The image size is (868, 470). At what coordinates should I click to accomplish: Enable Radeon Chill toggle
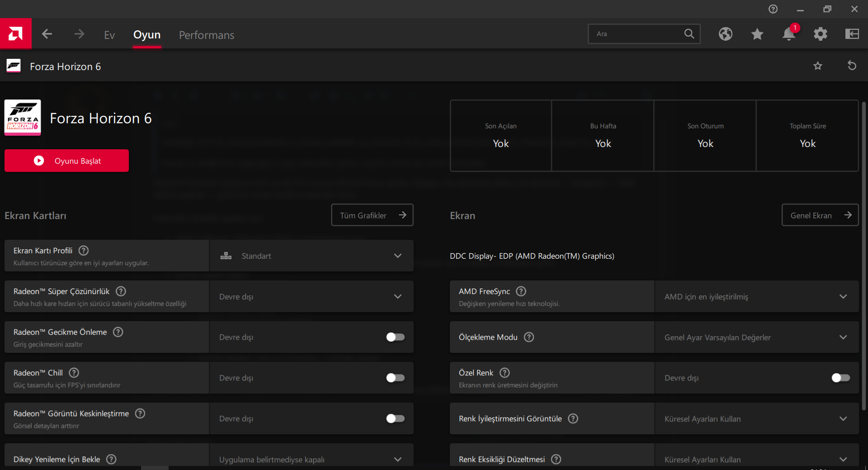395,378
